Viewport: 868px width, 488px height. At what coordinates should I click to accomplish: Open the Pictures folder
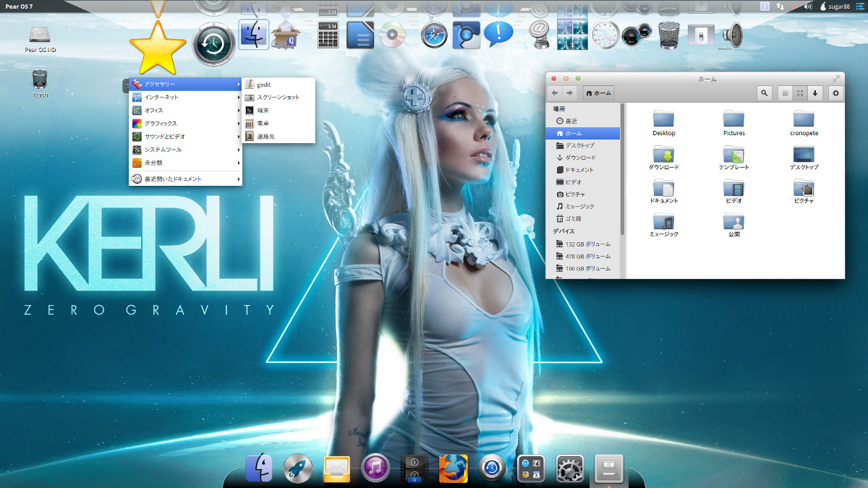(733, 123)
